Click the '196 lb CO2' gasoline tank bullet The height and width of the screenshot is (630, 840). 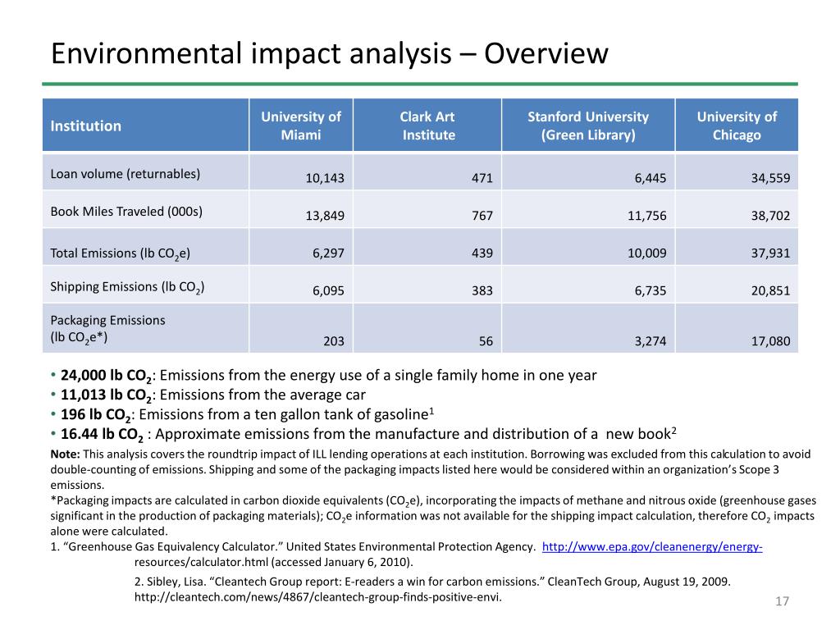pos(242,414)
